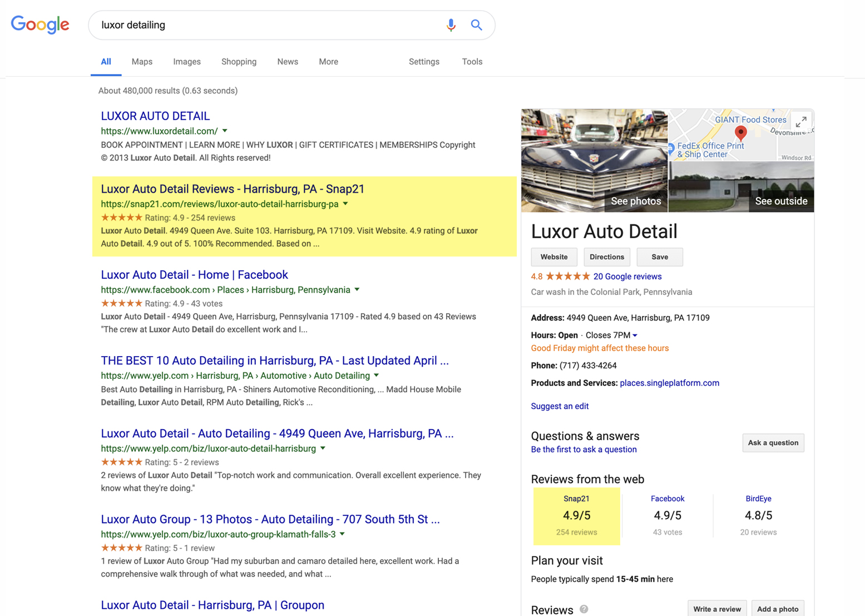The width and height of the screenshot is (865, 616).
Task: Switch to the Images tab
Action: pos(187,62)
